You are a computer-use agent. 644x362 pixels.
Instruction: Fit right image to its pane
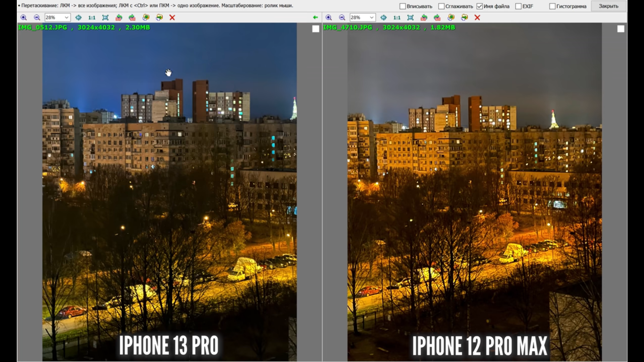411,17
